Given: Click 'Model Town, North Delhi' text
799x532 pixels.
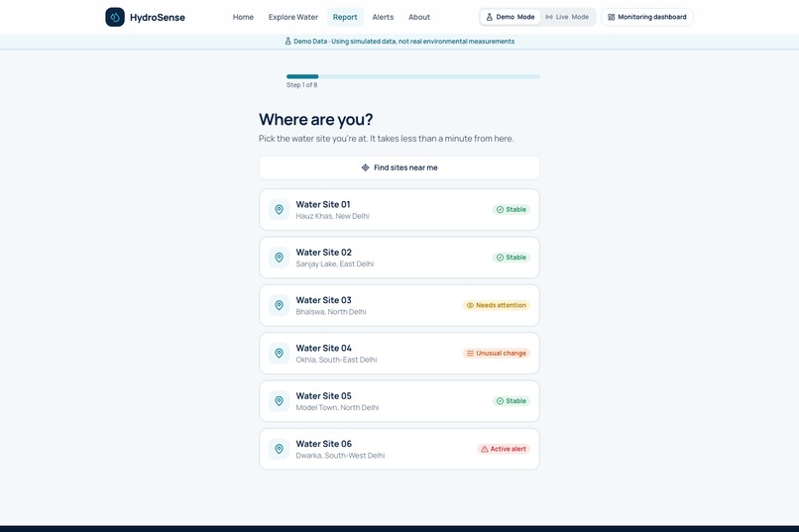Looking at the screenshot, I should click(x=337, y=407).
